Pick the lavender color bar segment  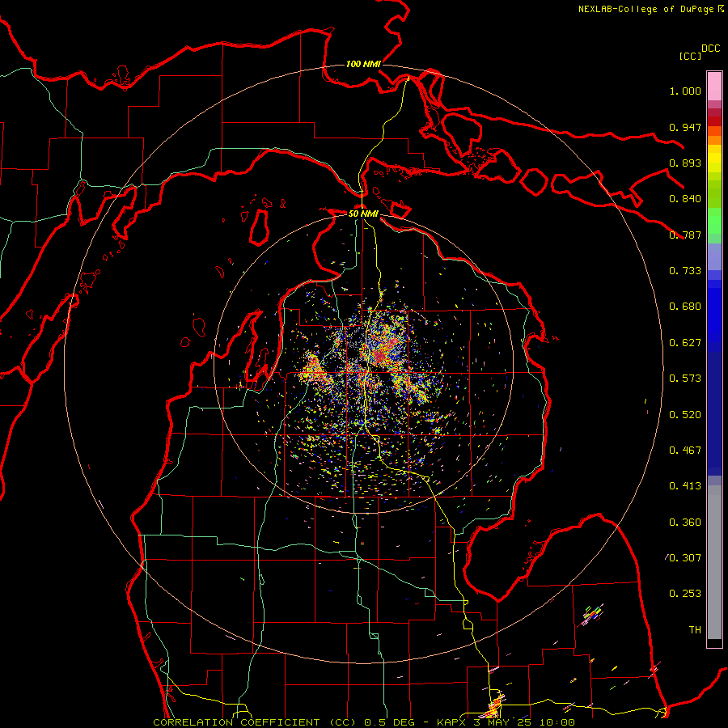coord(714,256)
